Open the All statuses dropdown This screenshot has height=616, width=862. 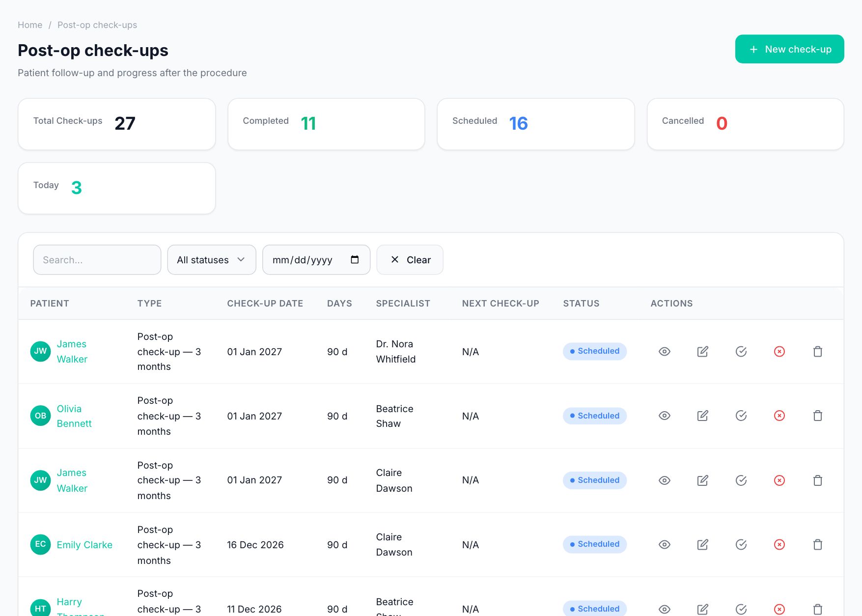point(211,260)
